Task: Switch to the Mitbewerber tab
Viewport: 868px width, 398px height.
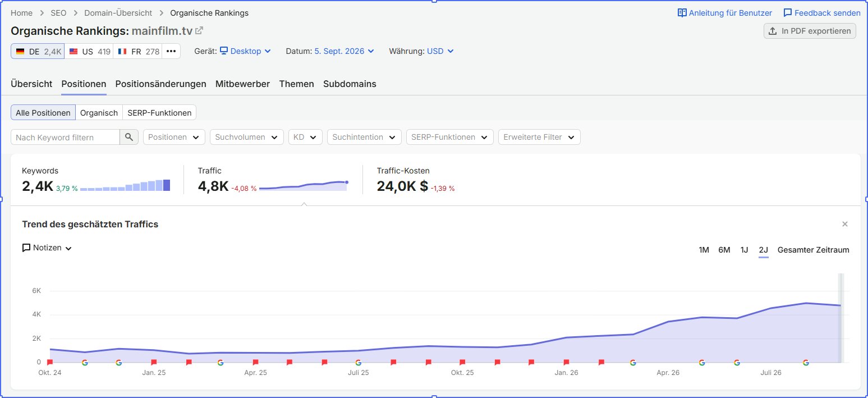Action: pyautogui.click(x=242, y=84)
